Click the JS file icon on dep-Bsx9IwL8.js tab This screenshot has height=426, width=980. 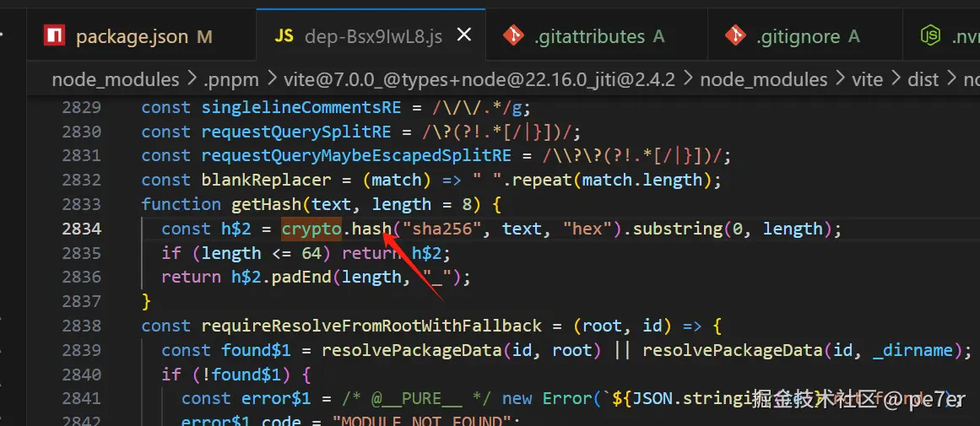coord(284,36)
